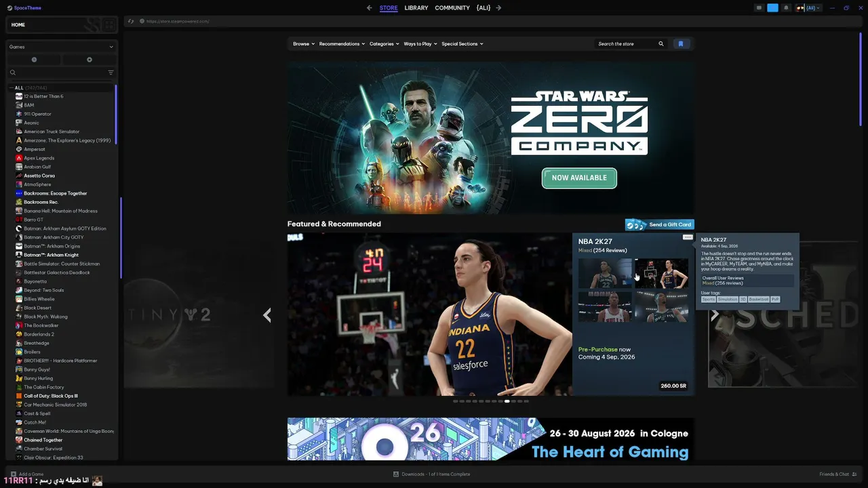The image size is (868, 488).
Task: Open the Browse dropdown menu
Action: tap(304, 44)
